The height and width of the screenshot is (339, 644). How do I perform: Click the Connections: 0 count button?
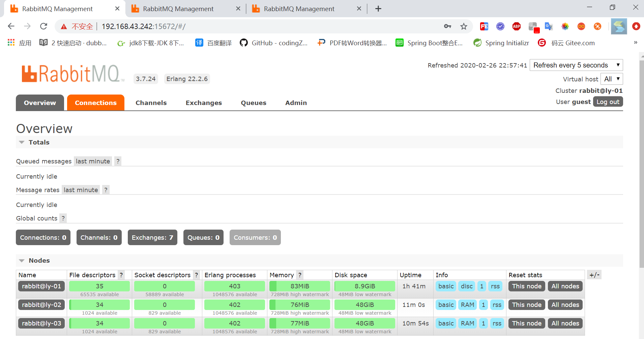43,238
